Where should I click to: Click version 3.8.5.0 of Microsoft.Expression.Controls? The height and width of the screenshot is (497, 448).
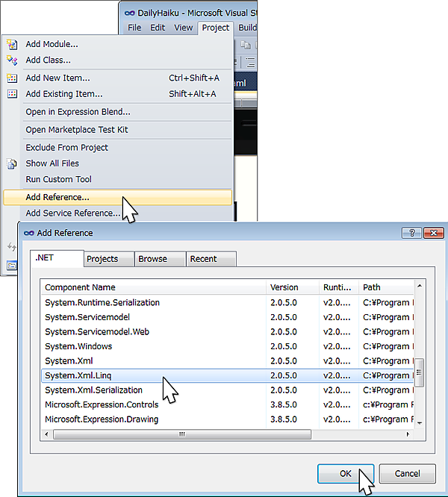284,404
